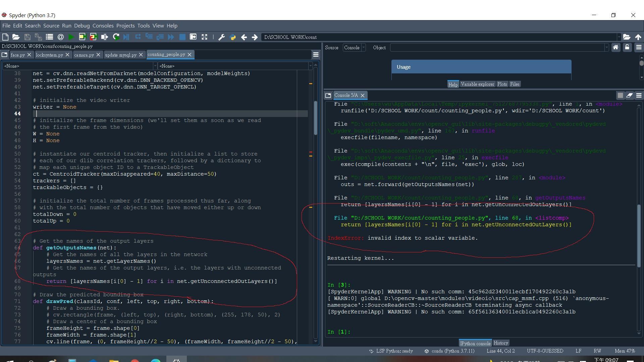Open the PYTHONPATH manager python icon
The width and height of the screenshot is (644, 362).
(x=233, y=37)
